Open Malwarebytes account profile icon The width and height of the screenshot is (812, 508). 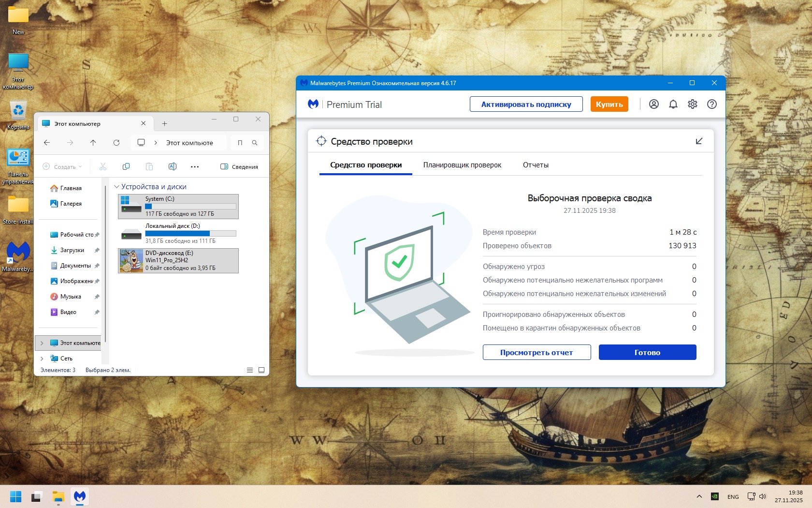654,104
